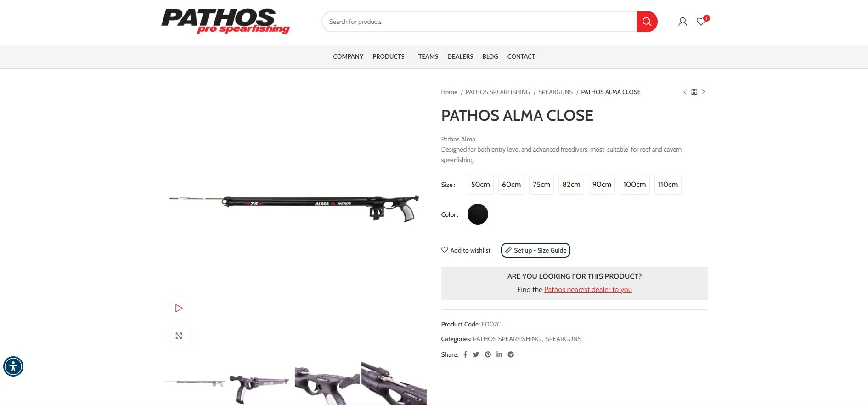Select the 82cm size option
Image resolution: width=868 pixels, height=405 pixels.
click(x=571, y=184)
